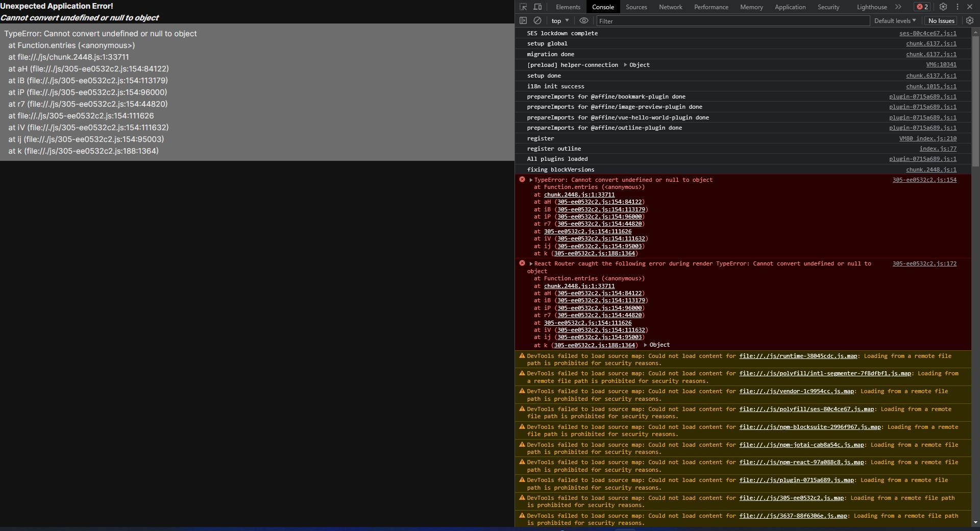The width and height of the screenshot is (980, 531).
Task: Open the chunk.2448.js:1:33711 source link
Action: pos(580,195)
